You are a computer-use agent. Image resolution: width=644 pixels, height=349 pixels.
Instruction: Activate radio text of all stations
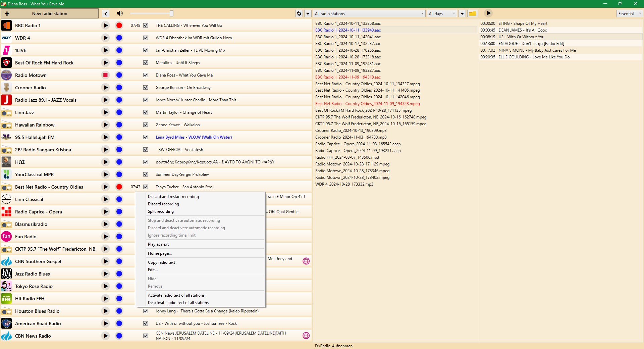[200, 295]
